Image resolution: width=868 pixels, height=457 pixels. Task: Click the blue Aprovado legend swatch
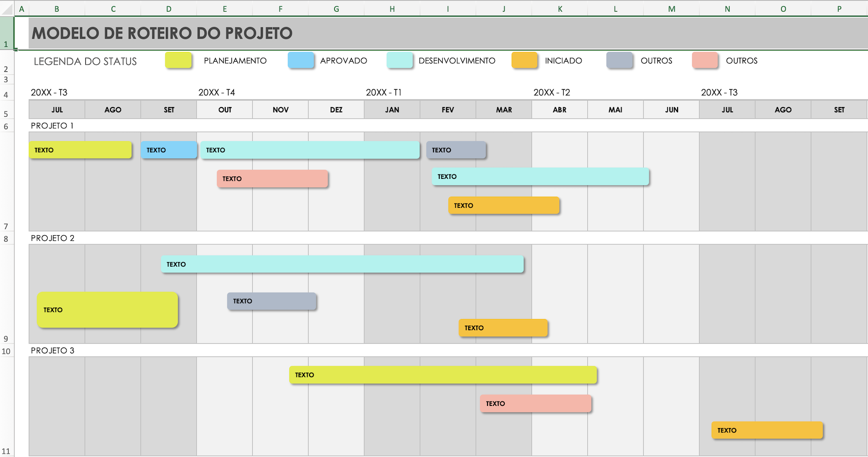pos(301,60)
